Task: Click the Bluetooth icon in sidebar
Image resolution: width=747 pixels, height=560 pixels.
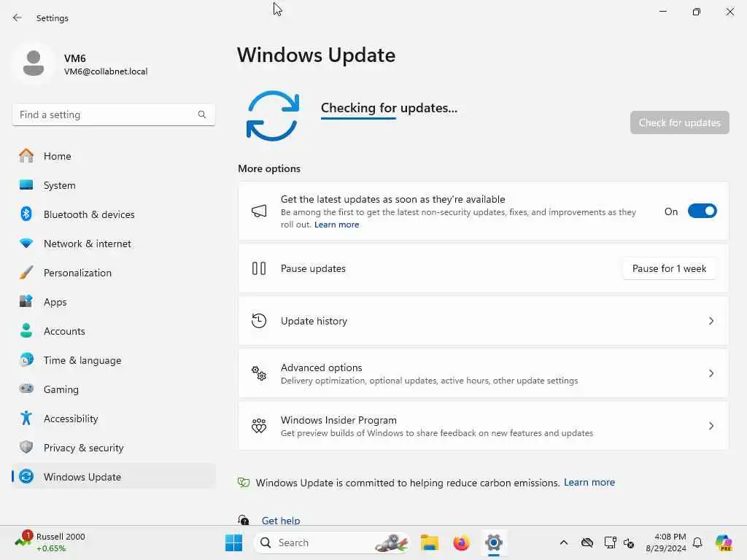Action: (x=26, y=214)
